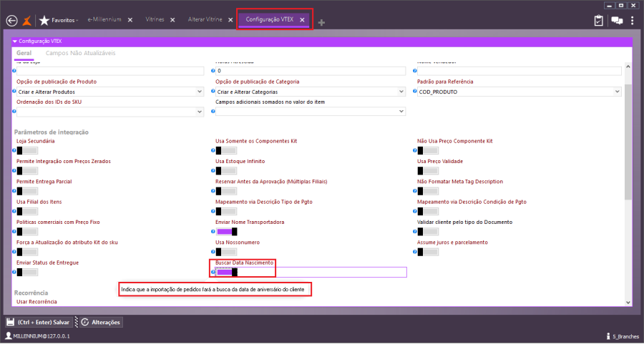Click help icon beside Assume juros e parcelamento
The height and width of the screenshot is (362, 644).
click(x=415, y=252)
